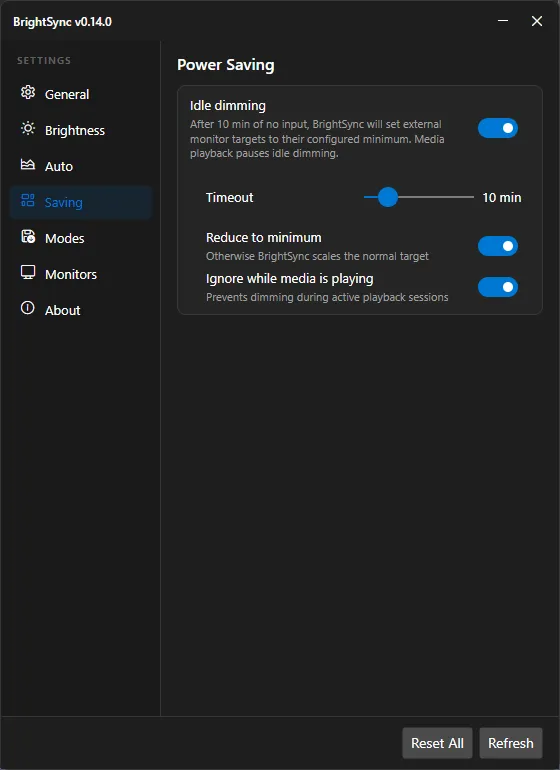
Task: Click the Power Saving heading
Action: 225,65
